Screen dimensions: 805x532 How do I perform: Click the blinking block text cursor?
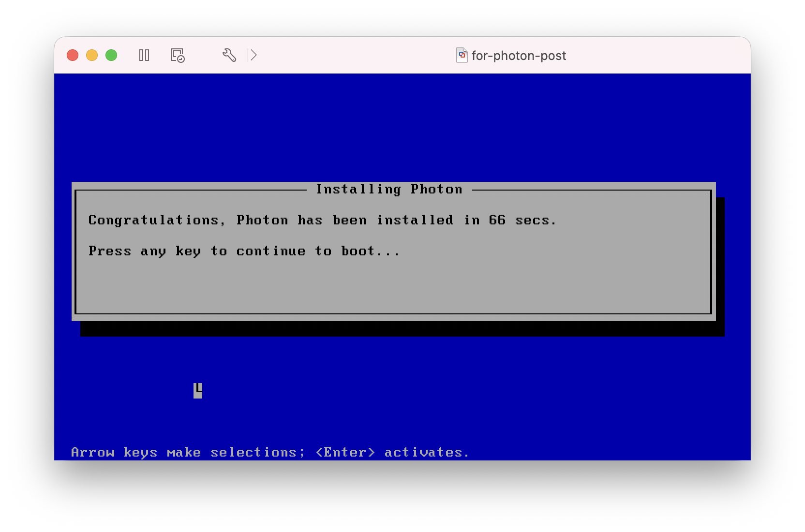tap(198, 390)
